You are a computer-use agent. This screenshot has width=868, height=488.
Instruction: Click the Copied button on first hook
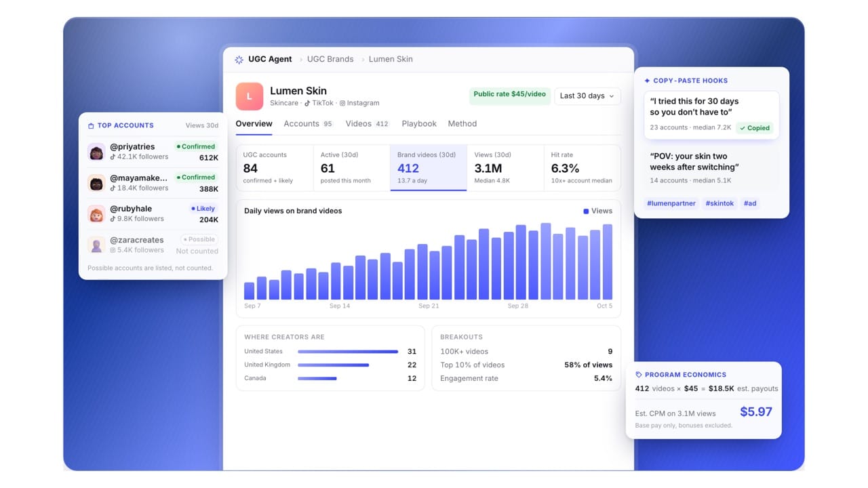tap(754, 127)
